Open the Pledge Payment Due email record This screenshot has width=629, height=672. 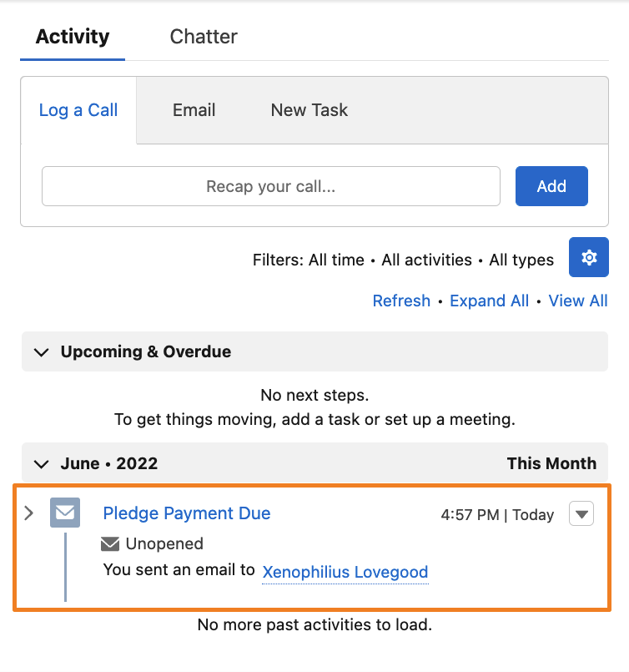pos(186,513)
